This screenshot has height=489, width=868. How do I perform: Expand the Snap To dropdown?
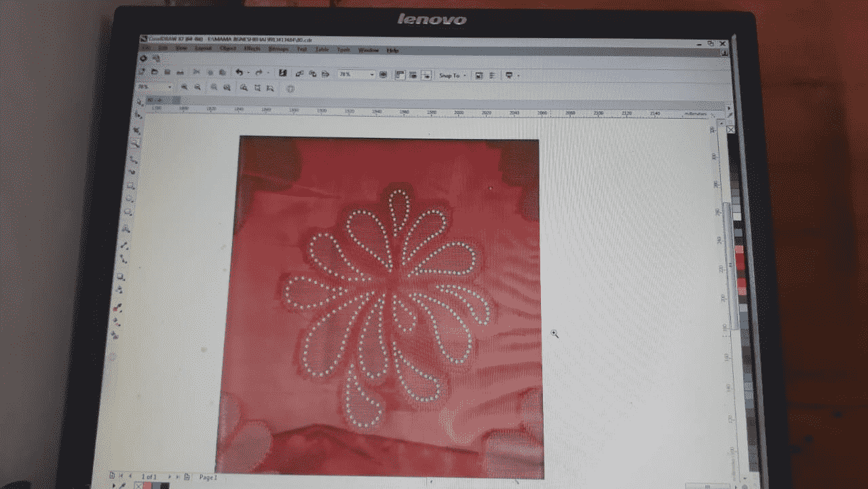465,75
